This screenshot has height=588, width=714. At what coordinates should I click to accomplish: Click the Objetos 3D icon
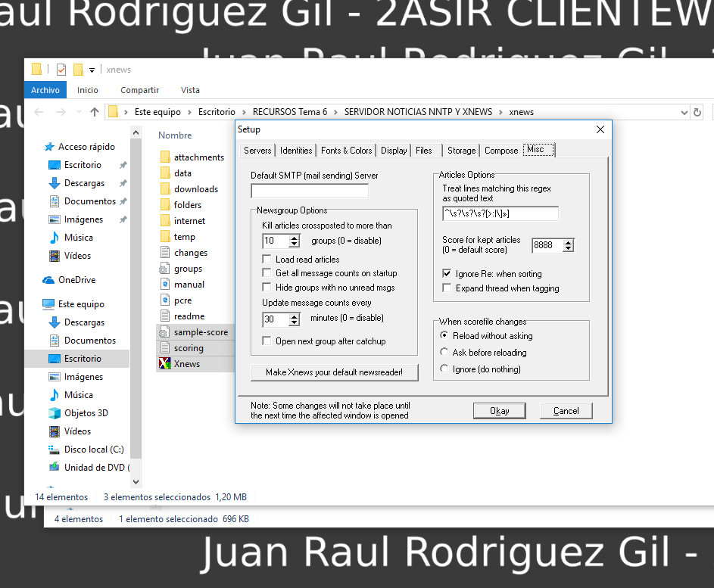pyautogui.click(x=55, y=412)
